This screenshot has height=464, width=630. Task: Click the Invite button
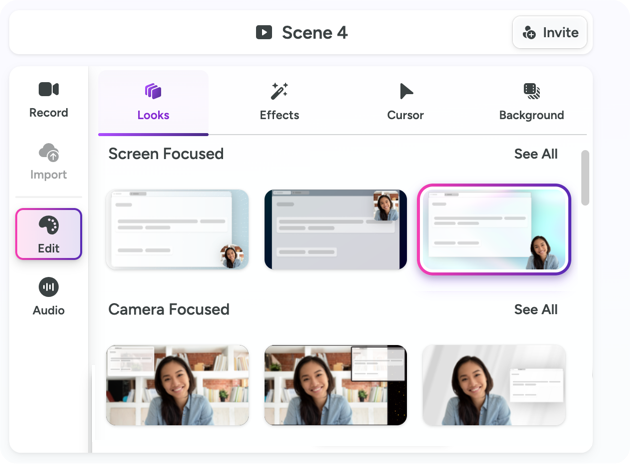(x=550, y=33)
